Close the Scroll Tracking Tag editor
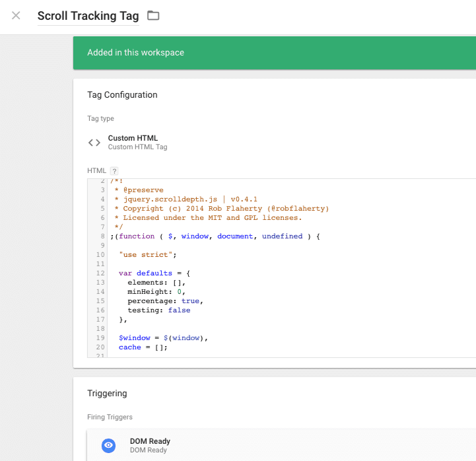The height and width of the screenshot is (461, 476). point(16,15)
